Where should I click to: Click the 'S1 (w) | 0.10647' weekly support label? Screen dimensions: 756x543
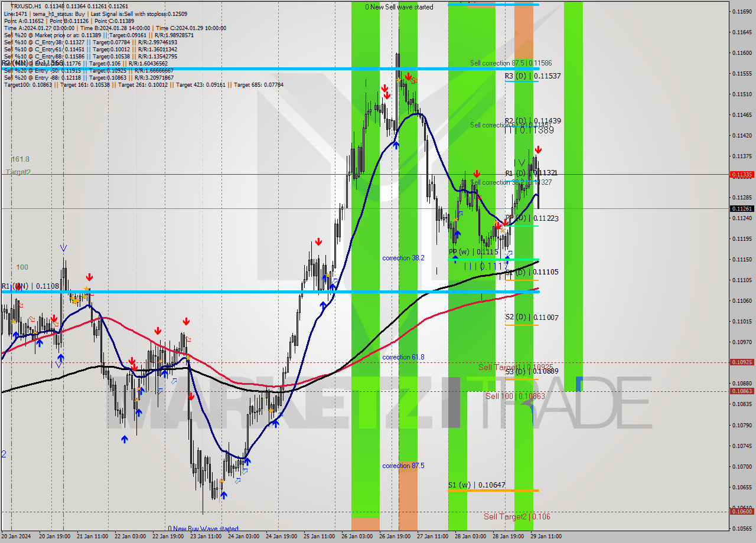pyautogui.click(x=477, y=486)
